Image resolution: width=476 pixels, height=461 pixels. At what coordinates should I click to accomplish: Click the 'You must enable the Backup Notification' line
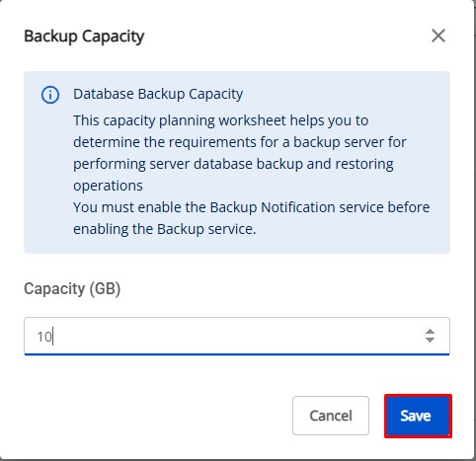click(251, 207)
